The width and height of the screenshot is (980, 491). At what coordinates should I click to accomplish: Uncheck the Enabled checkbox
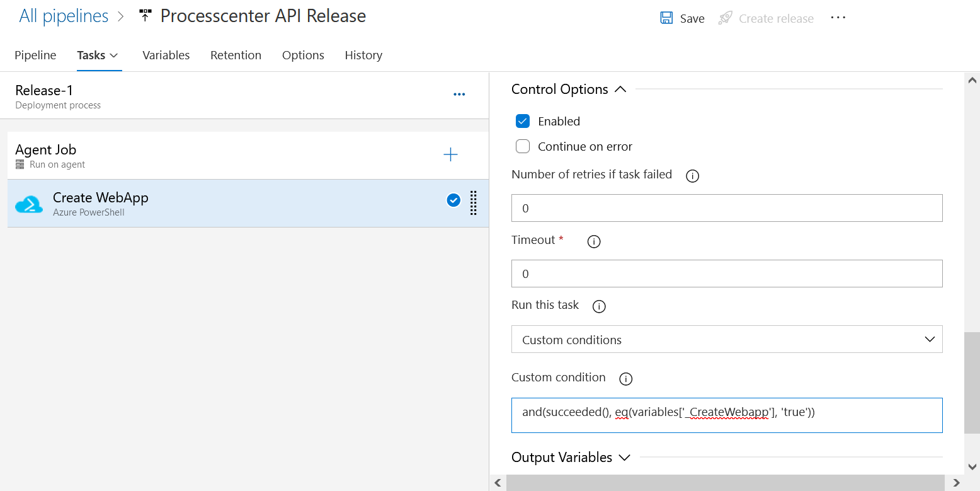click(523, 121)
